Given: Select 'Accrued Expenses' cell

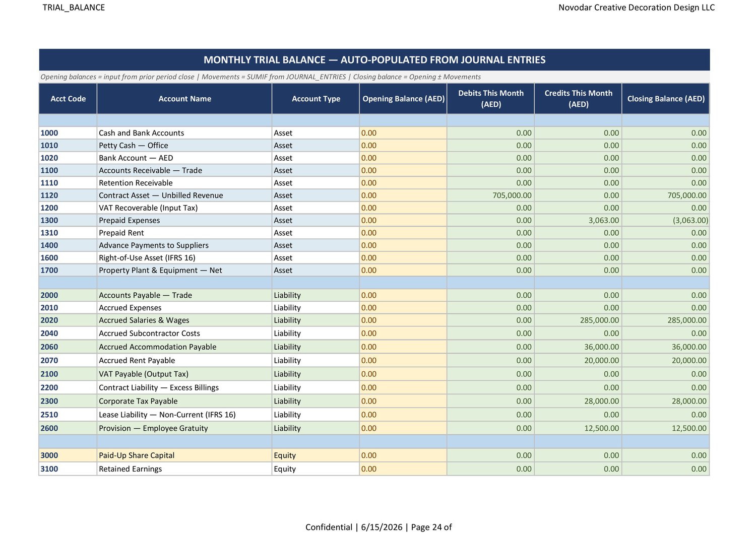Looking at the screenshot, I should (184, 308).
